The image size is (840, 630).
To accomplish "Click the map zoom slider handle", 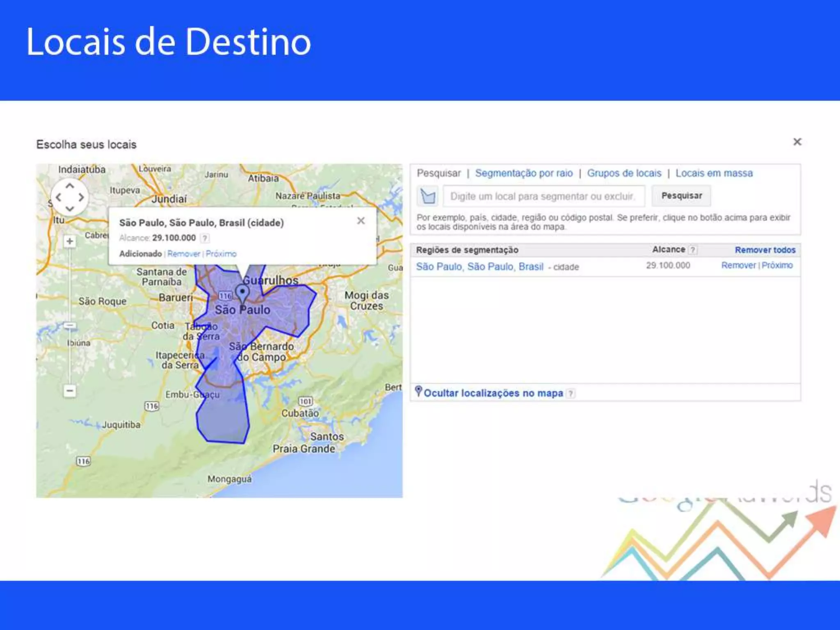I will point(70,326).
